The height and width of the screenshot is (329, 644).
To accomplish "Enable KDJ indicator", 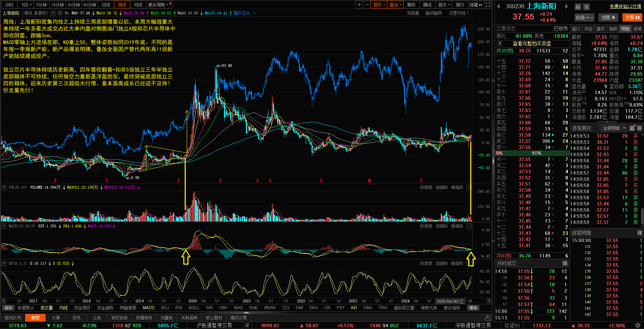I will point(165,308).
